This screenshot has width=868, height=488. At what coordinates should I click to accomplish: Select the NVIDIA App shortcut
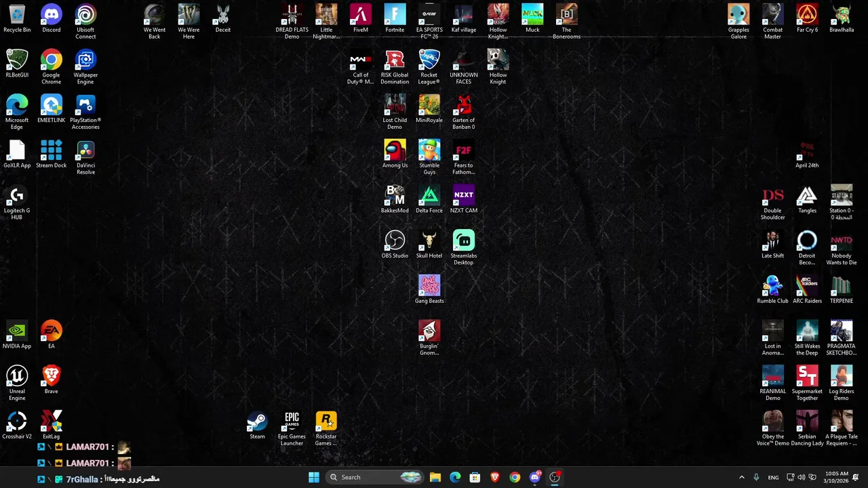tap(17, 335)
